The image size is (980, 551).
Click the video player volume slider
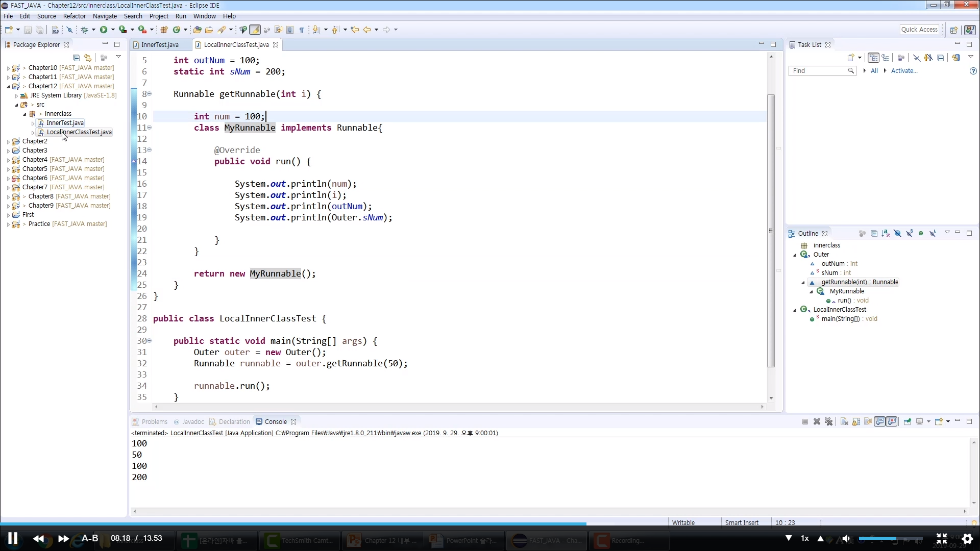(x=890, y=538)
